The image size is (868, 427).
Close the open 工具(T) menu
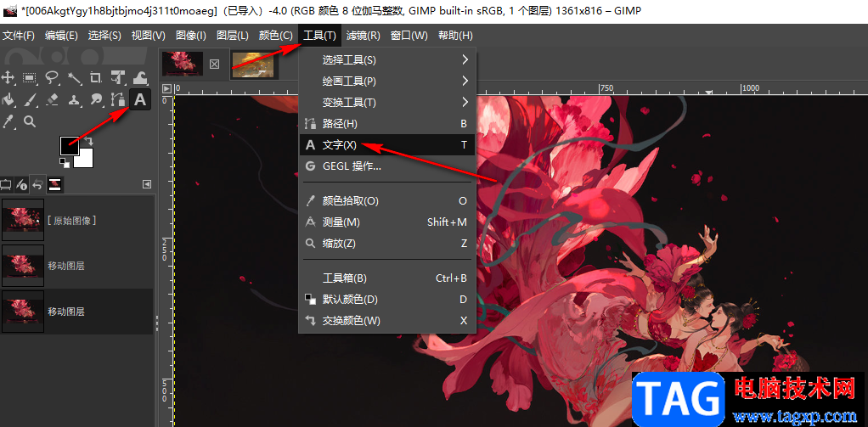coord(319,36)
